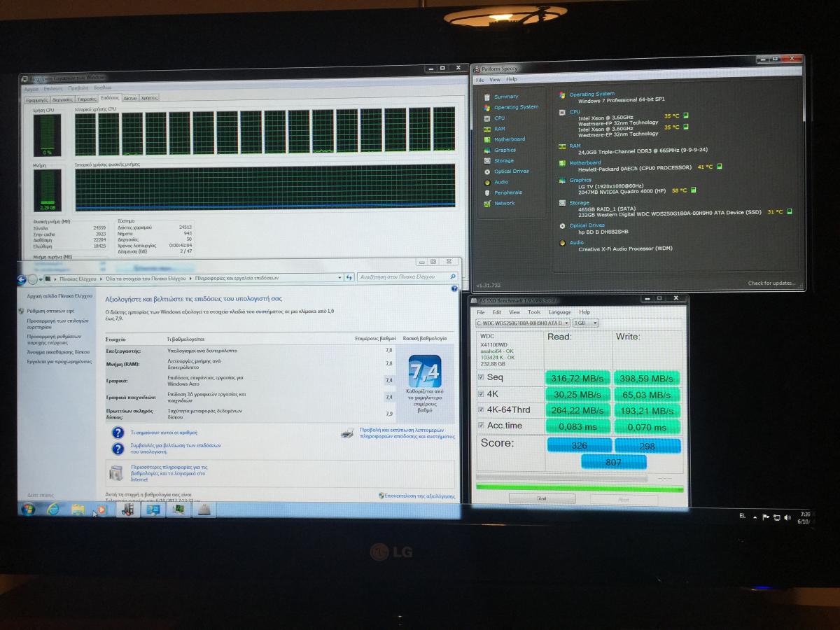This screenshot has height=630, width=840.
Task: Switch to Speccy taskbar icon
Action: pos(127,510)
